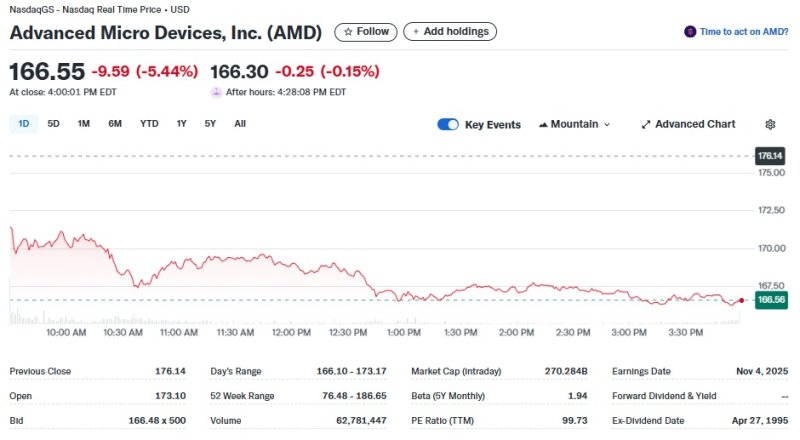Open 'Time to act on AMD?' link

743,32
